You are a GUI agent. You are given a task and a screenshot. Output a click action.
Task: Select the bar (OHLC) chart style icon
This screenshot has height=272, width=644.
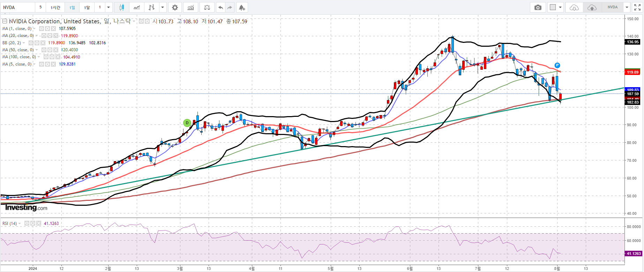(151, 7)
